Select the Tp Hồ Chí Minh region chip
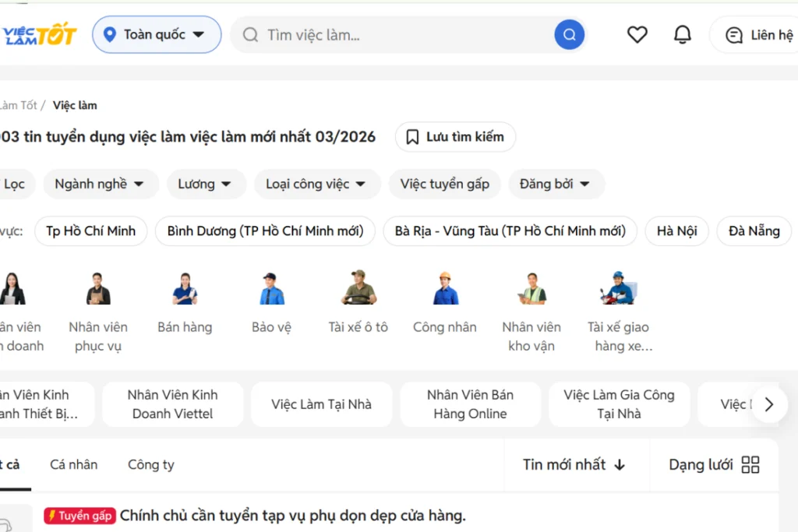798x532 pixels. click(x=91, y=231)
